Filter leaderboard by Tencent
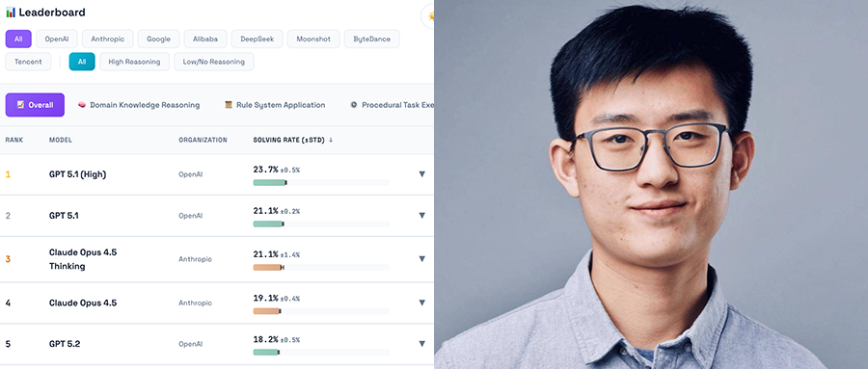This screenshot has width=868, height=369. [x=28, y=62]
